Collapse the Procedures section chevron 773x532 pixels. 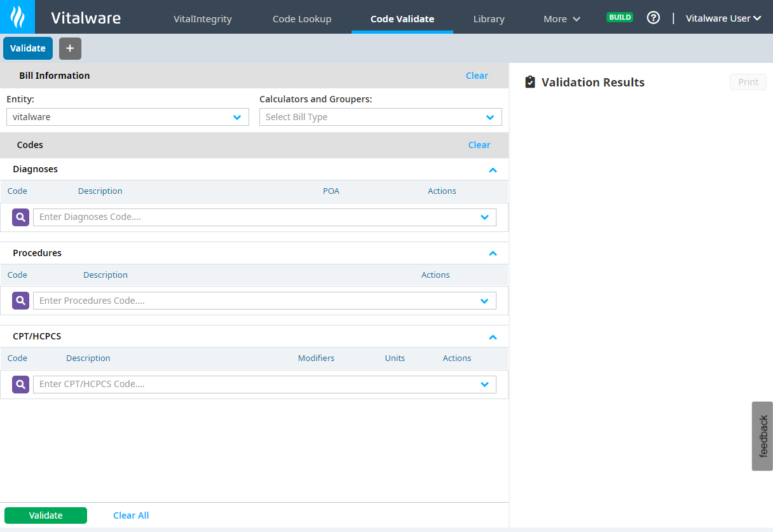click(x=493, y=253)
